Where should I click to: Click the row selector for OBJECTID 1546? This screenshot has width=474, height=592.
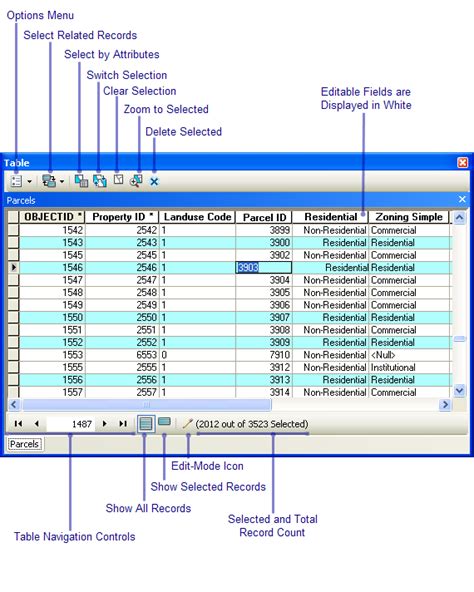(13, 267)
